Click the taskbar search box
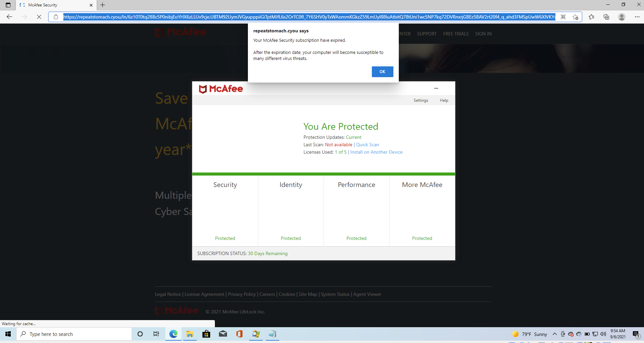The width and height of the screenshot is (644, 343). click(x=74, y=334)
